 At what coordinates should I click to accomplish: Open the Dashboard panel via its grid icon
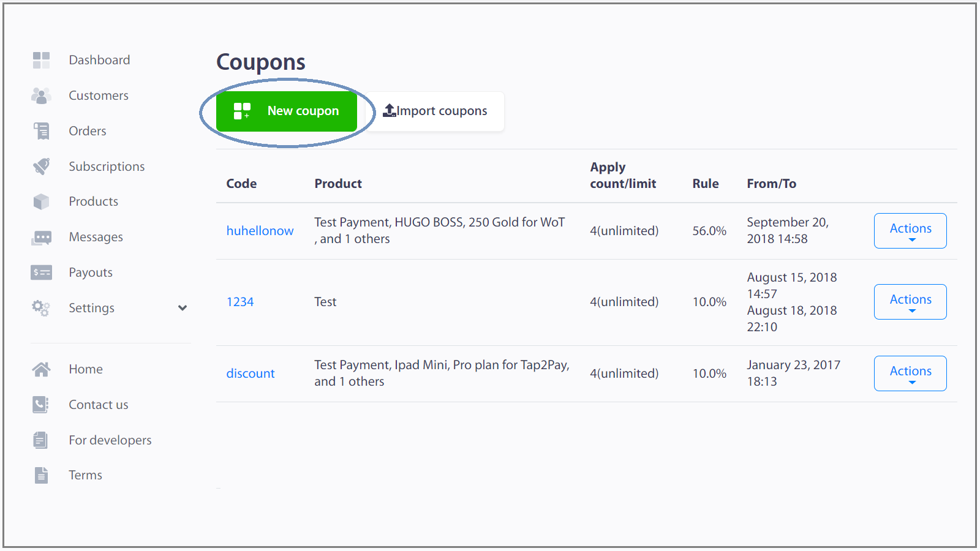[x=41, y=59]
